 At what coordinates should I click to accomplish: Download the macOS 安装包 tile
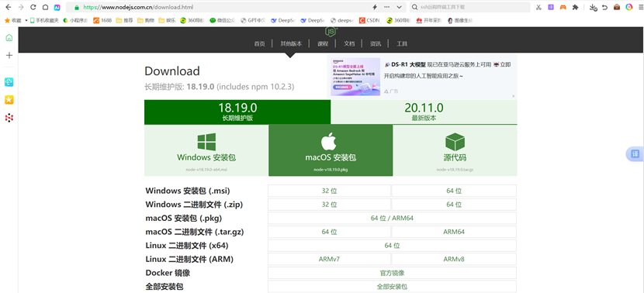pos(331,150)
